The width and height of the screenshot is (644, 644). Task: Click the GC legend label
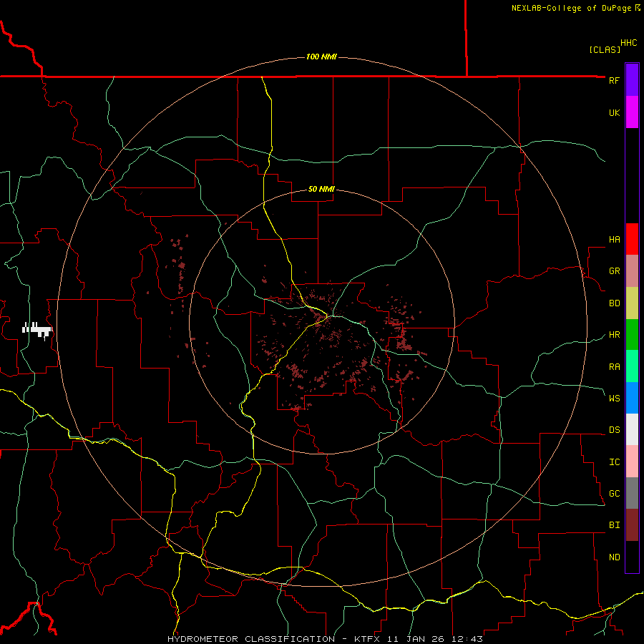coord(614,494)
